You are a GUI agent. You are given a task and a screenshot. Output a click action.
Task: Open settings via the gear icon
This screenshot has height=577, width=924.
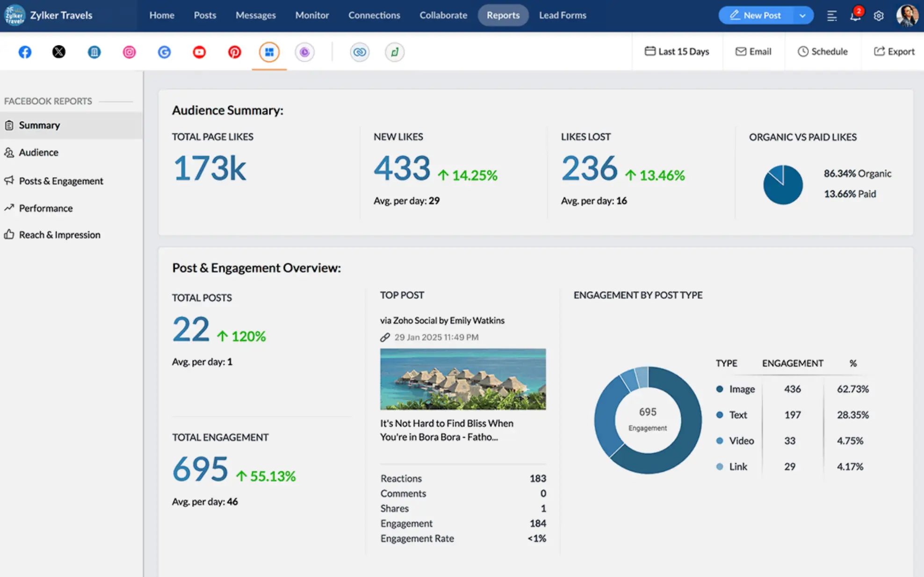click(x=879, y=15)
